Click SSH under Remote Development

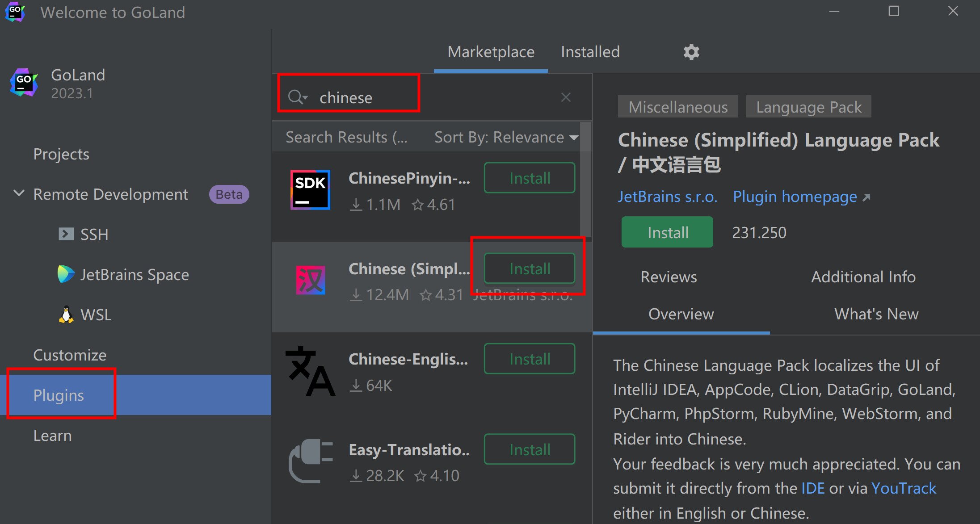93,234
